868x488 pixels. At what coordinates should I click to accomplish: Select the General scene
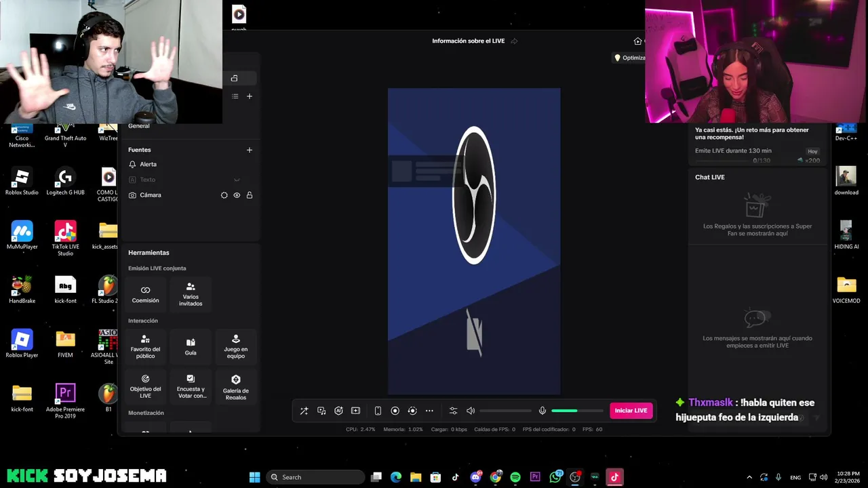coord(139,126)
